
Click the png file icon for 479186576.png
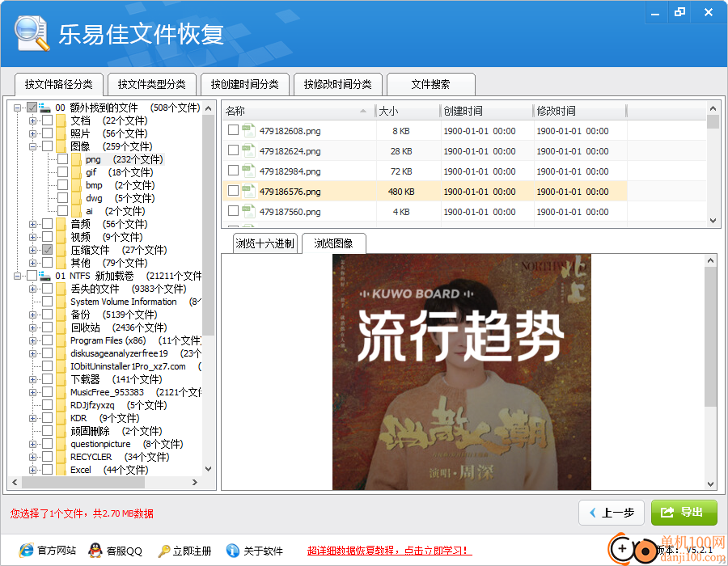tap(249, 191)
